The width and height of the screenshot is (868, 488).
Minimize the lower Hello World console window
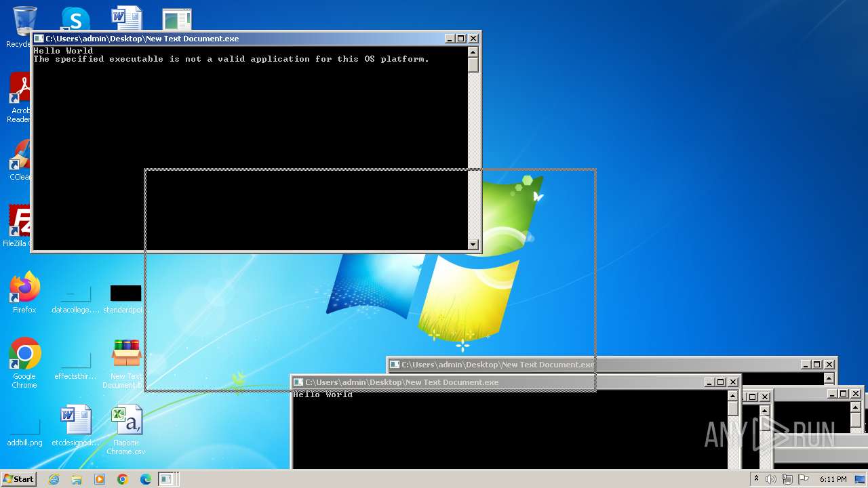click(x=709, y=382)
